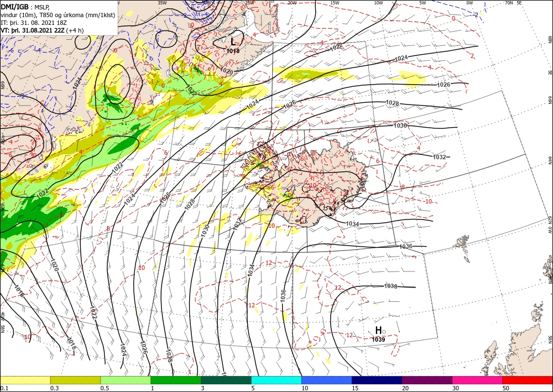Click the 20W longitude label

[291, 2]
